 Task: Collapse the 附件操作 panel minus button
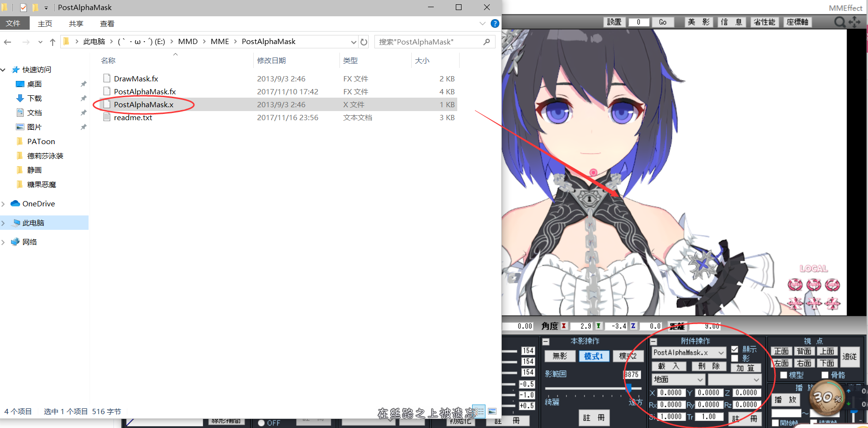point(654,342)
